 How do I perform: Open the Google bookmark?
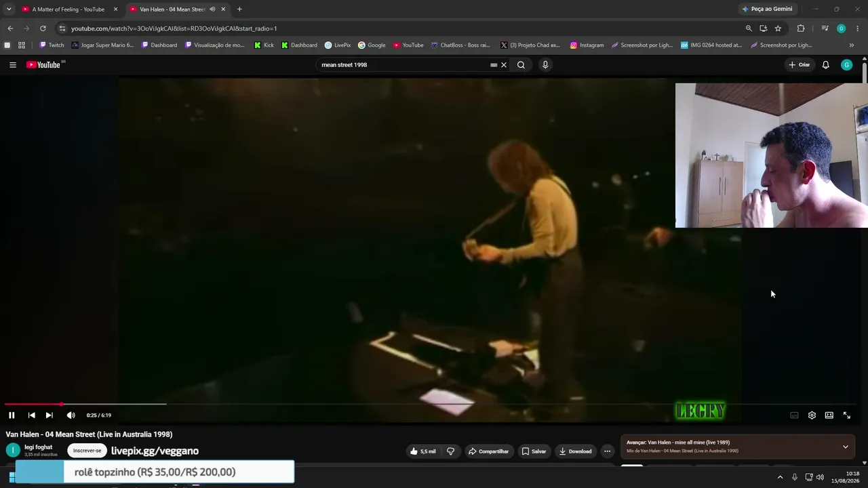coord(372,45)
